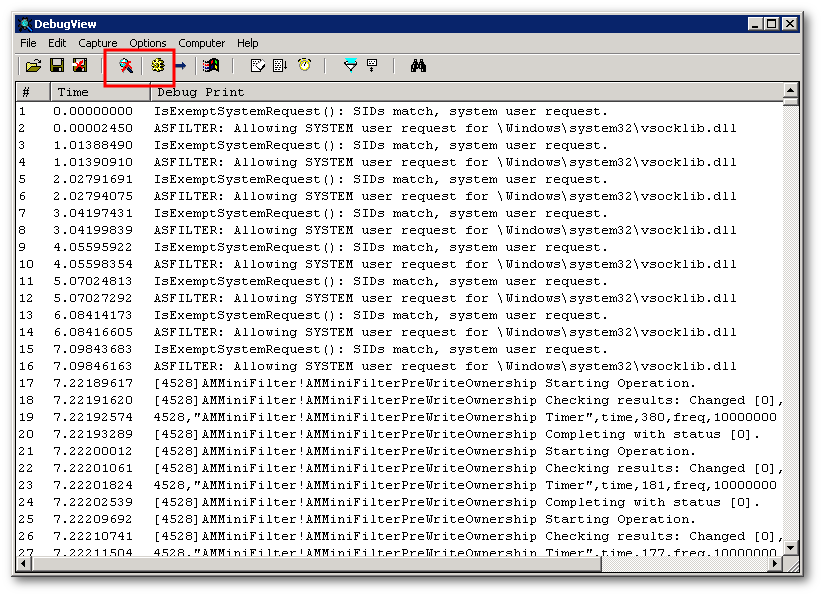
Task: Open the Filter/Highlight dialog icon
Action: (x=350, y=65)
